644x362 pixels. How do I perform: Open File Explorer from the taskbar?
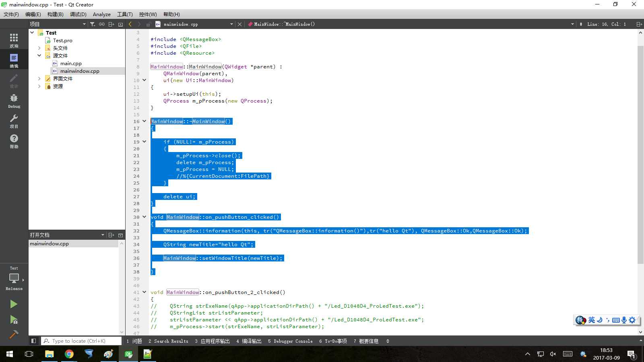tap(49, 354)
